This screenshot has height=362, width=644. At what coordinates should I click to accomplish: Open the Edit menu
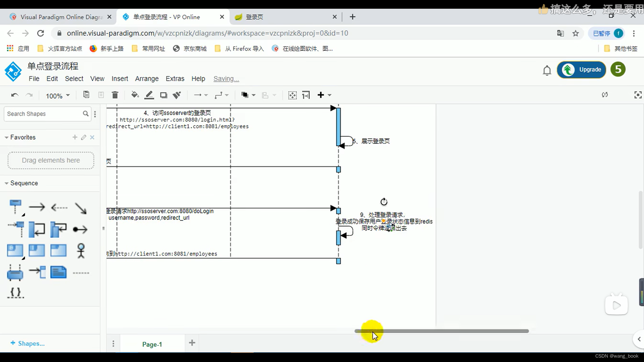52,78
